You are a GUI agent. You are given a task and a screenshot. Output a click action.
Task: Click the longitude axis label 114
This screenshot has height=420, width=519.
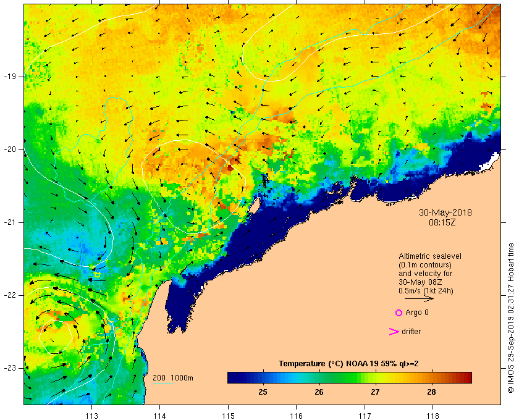pos(160,416)
